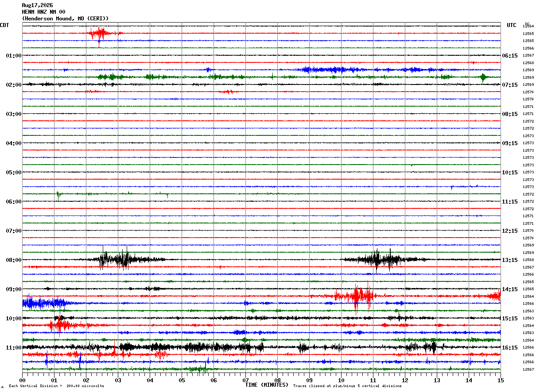This screenshot has width=536, height=392.
Task: Select the "01:00" CDT row label
Action: [14, 56]
